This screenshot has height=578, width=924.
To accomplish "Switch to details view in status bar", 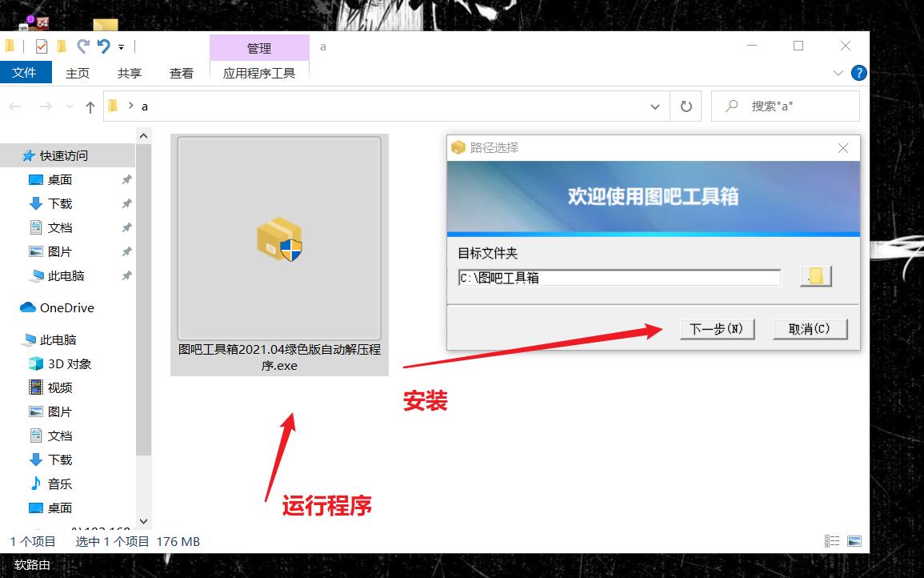I will click(831, 541).
